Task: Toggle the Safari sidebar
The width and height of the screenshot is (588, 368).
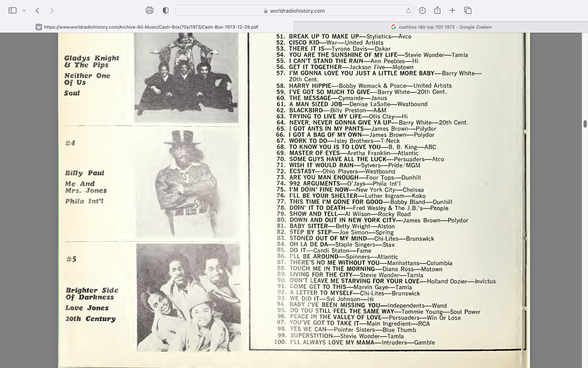Action: (x=13, y=11)
